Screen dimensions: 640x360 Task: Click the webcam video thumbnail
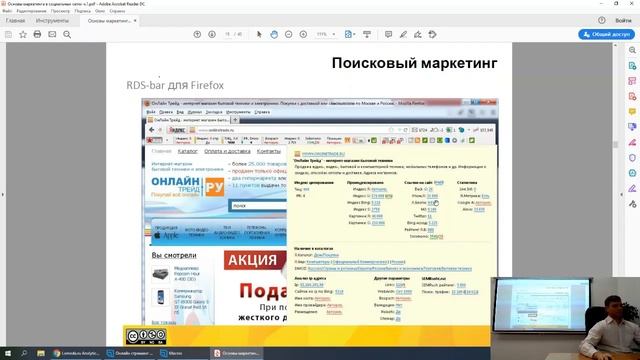click(x=565, y=318)
